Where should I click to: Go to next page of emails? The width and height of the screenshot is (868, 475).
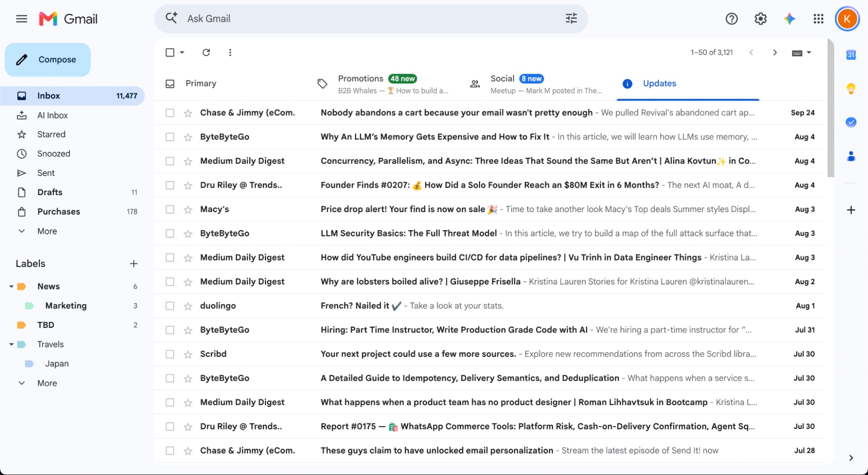[x=775, y=53]
